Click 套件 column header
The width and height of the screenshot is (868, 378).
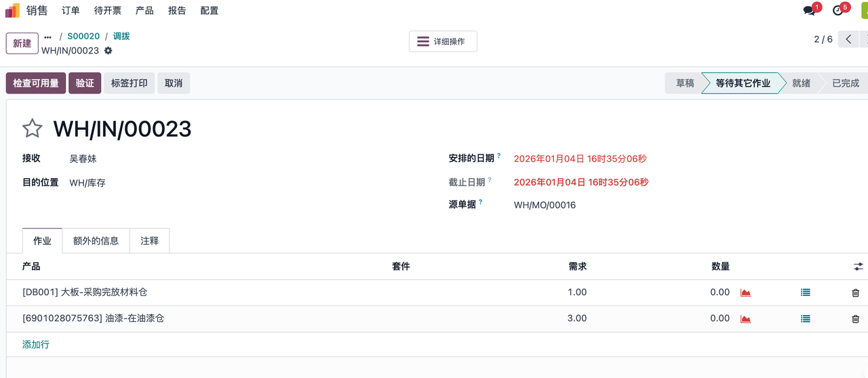pyautogui.click(x=401, y=267)
